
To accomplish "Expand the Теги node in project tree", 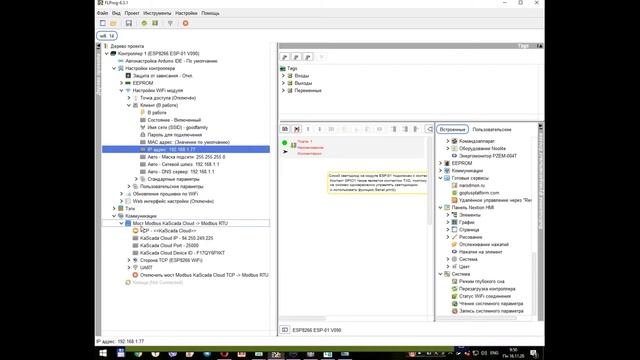I will point(114,209).
